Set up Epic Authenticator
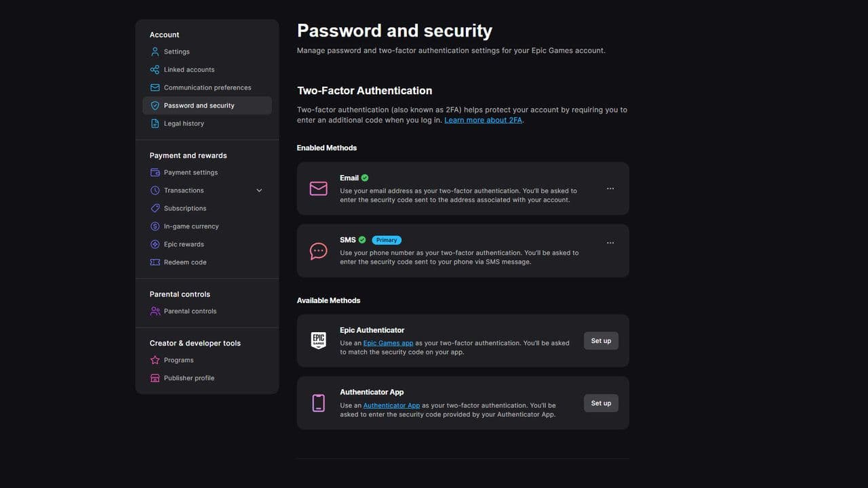This screenshot has width=868, height=488. pos(601,341)
